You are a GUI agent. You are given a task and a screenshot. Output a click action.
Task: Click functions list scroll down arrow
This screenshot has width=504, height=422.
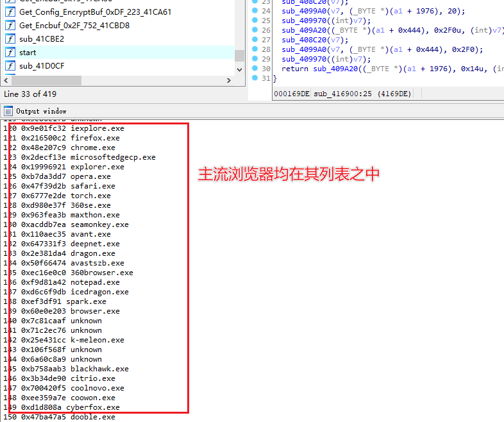click(239, 69)
